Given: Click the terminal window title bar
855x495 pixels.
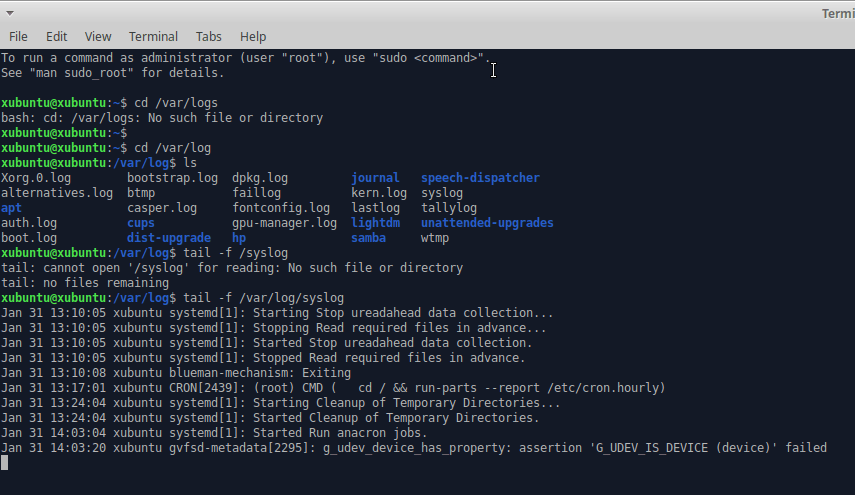Looking at the screenshot, I should click(500, 13).
